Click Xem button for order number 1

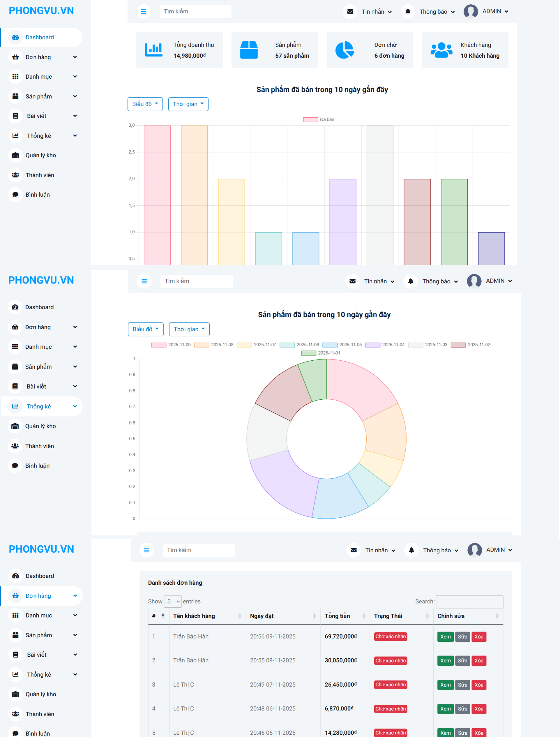pos(445,636)
